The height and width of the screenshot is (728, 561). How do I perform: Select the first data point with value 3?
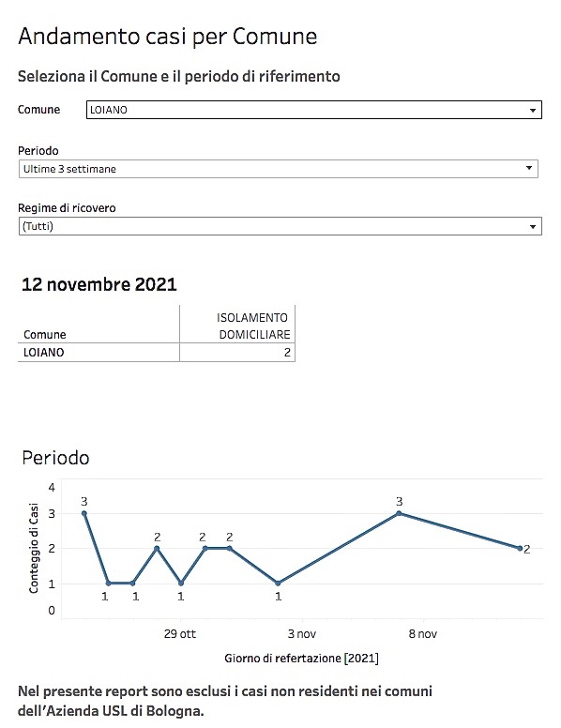tap(84, 513)
